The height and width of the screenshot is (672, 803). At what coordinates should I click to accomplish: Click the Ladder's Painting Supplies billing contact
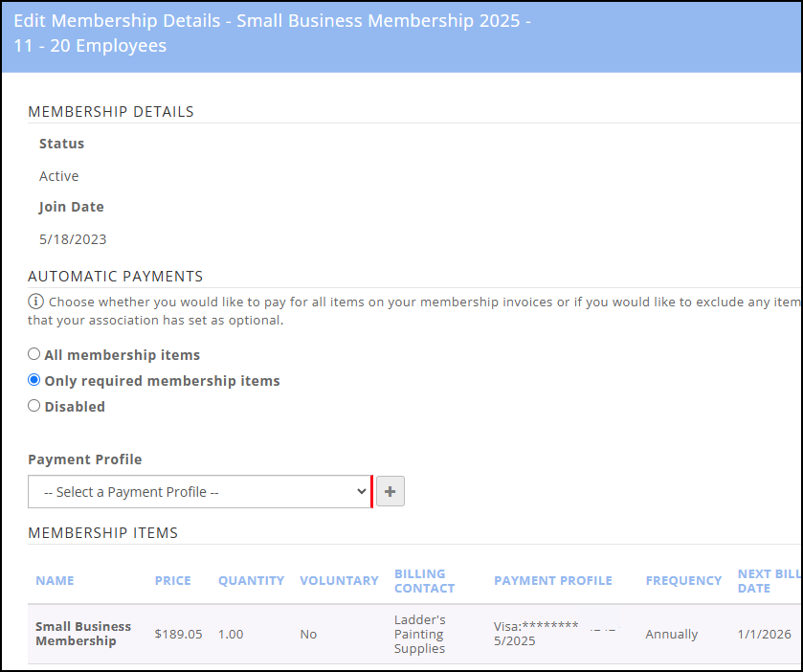[x=419, y=634]
